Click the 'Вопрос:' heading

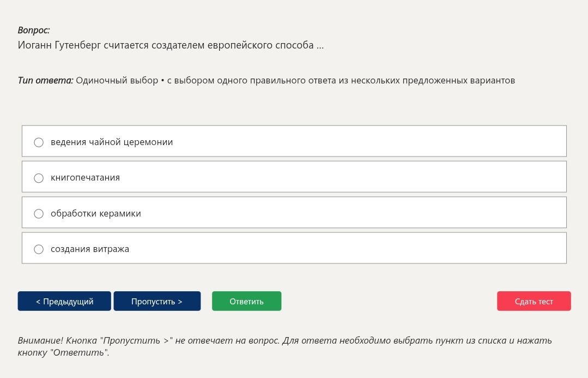(33, 31)
